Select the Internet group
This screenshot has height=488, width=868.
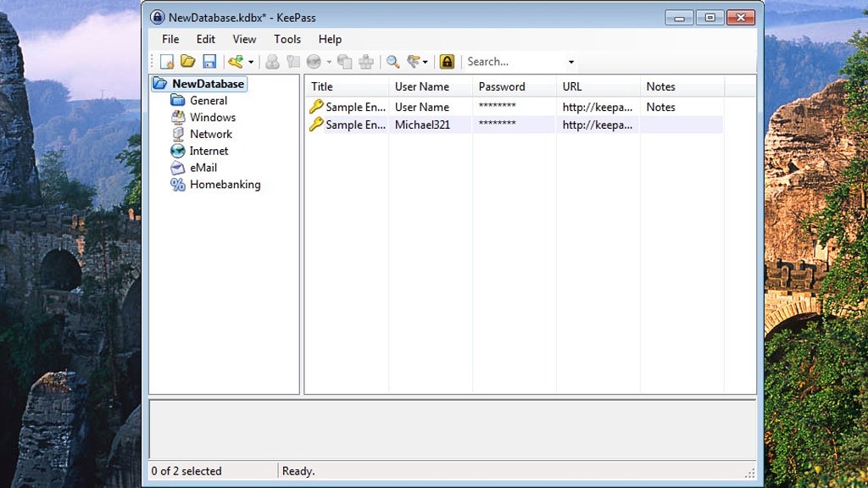pos(209,151)
